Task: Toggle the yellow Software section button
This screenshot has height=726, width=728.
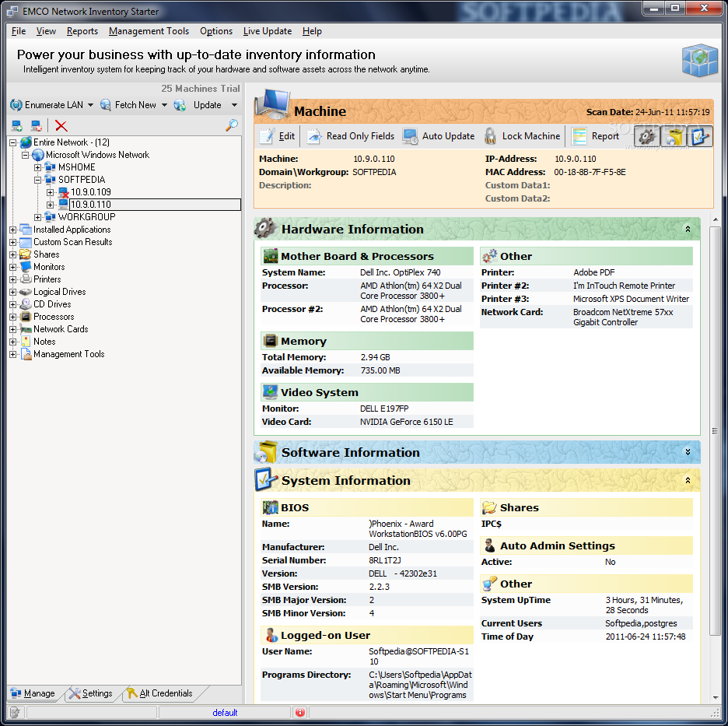Action: coord(674,136)
